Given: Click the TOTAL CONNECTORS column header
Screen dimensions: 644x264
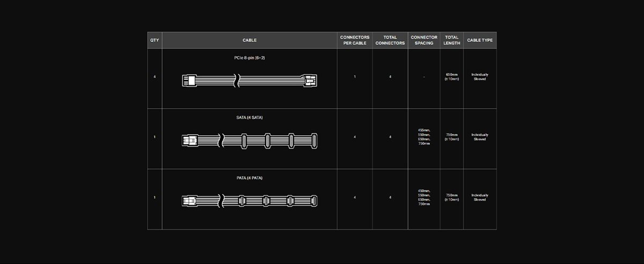Looking at the screenshot, I should 390,40.
